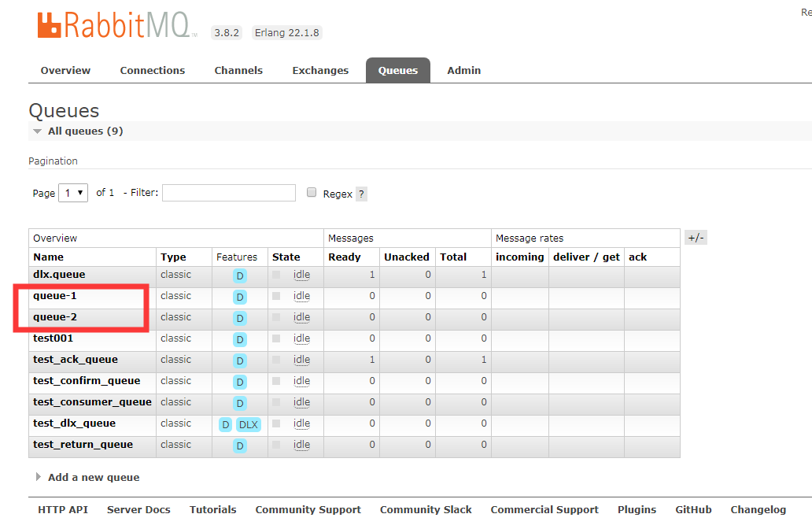
Task: Click the Regex help question mark
Action: click(x=361, y=194)
